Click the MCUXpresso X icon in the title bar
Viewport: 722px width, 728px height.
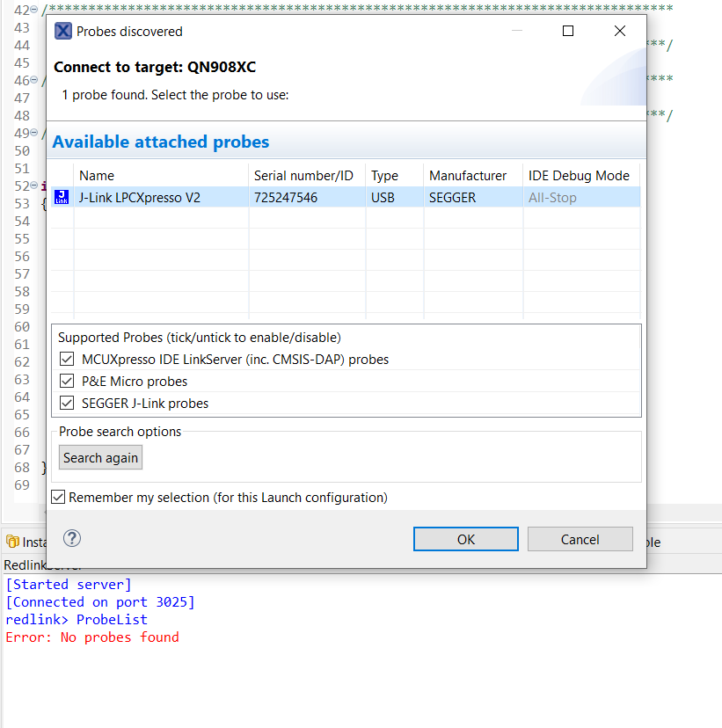(63, 31)
